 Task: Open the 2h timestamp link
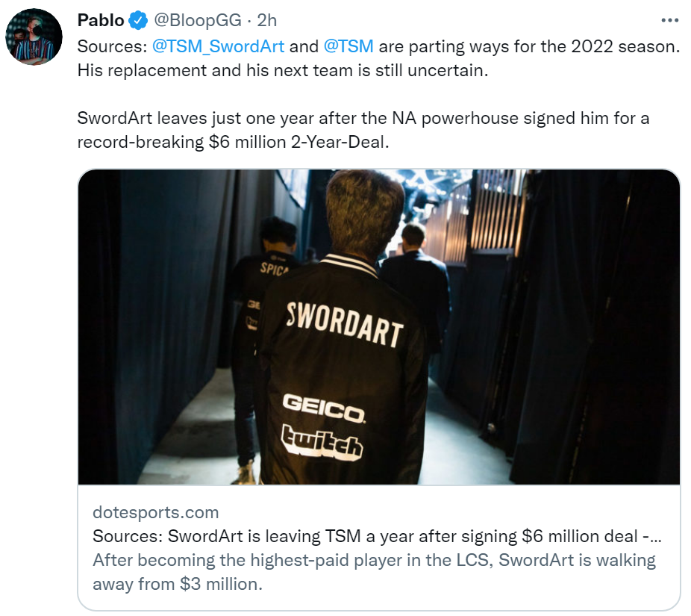(x=266, y=20)
